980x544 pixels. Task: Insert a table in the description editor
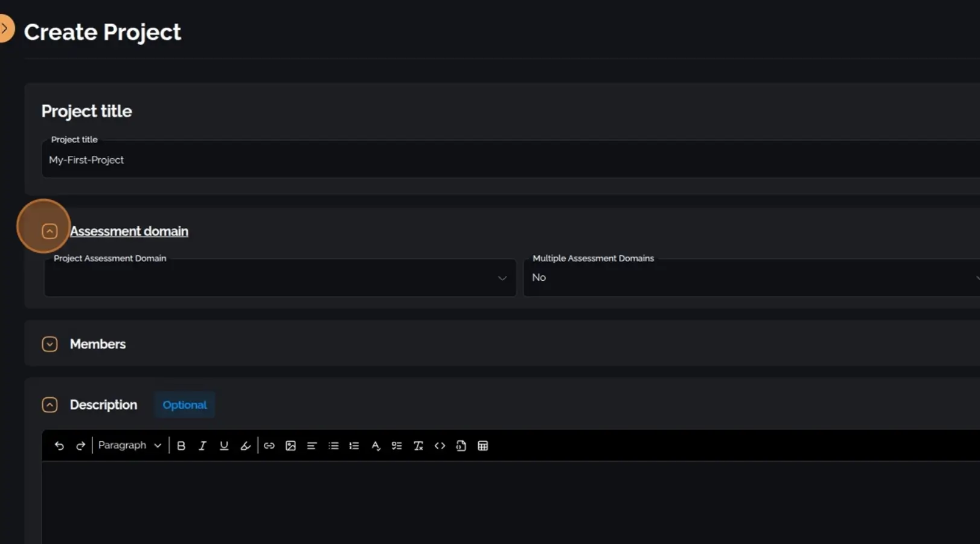(482, 446)
